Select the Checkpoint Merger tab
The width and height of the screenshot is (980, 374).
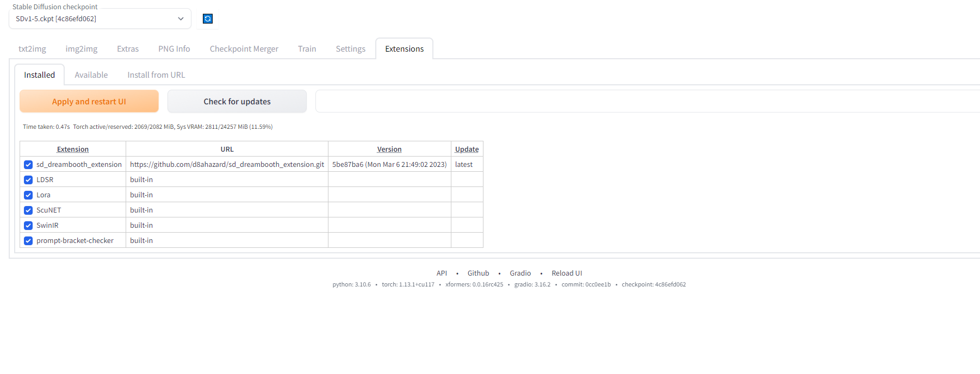pyautogui.click(x=244, y=49)
